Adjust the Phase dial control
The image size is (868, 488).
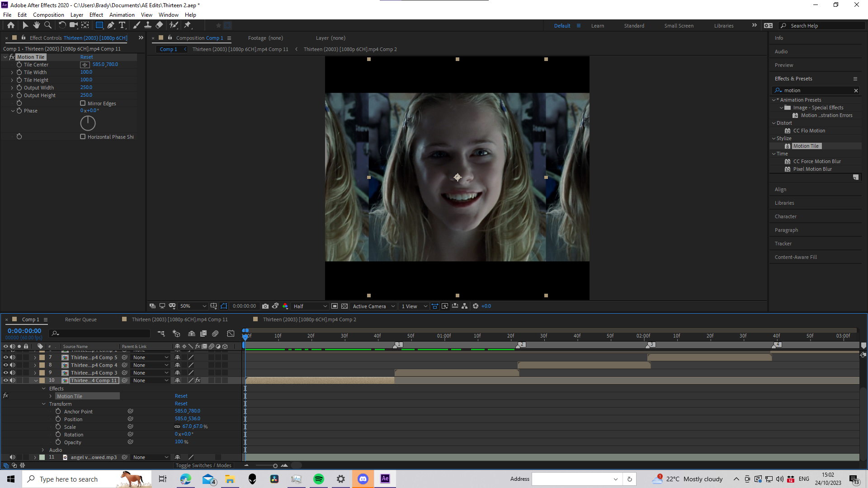click(x=88, y=123)
